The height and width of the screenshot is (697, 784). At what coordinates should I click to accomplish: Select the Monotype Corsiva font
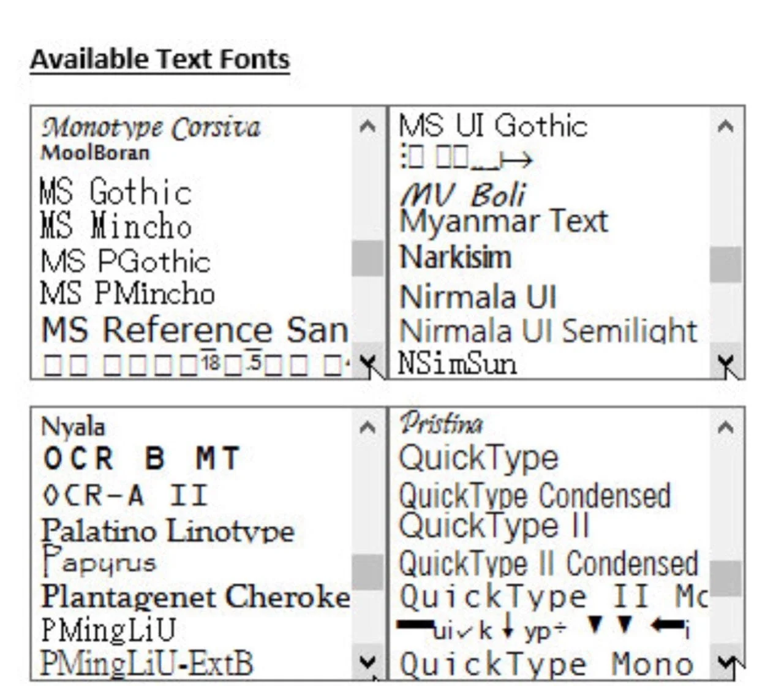pos(151,127)
